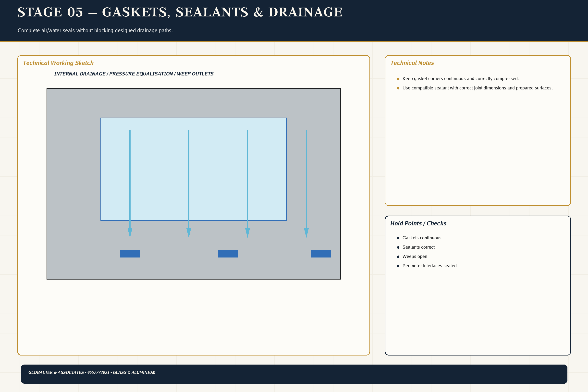Click the Stage 05 Gaskets, Sealants & Drainage title
The height and width of the screenshot is (392, 588).
[180, 12]
